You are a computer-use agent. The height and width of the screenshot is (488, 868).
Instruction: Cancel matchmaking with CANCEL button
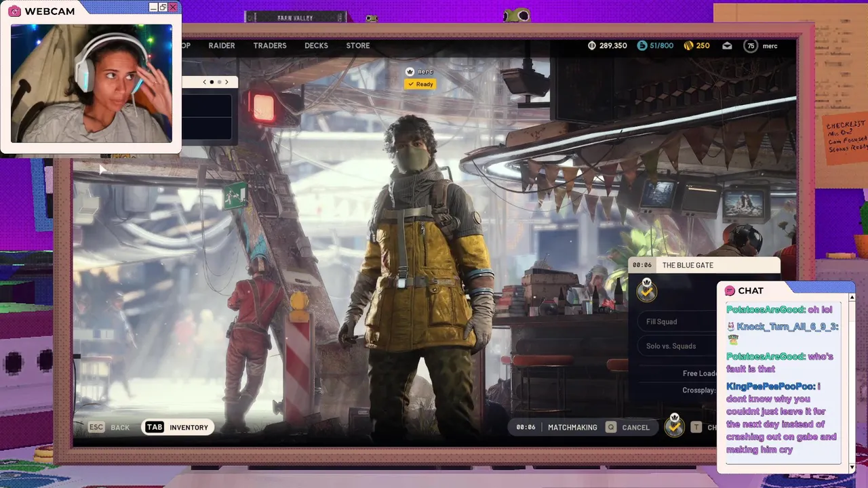click(635, 427)
